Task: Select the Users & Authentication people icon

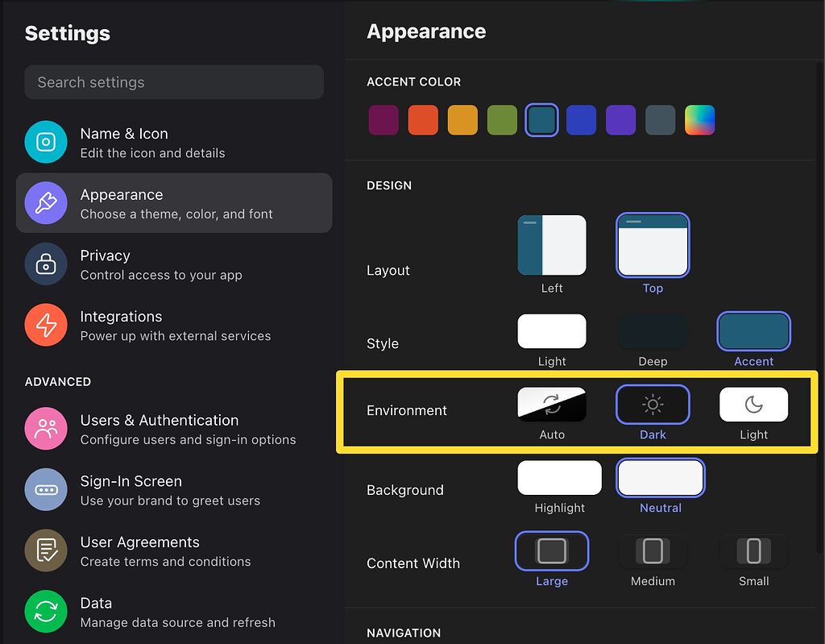Action: click(x=46, y=429)
